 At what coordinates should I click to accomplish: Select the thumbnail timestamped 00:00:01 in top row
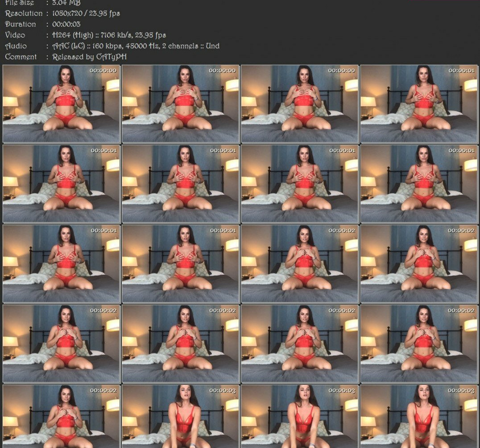click(418, 104)
